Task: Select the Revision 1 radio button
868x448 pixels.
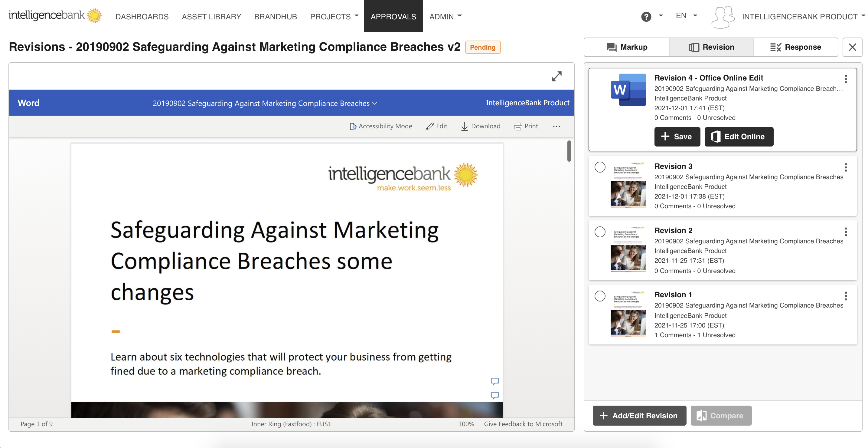Action: [x=600, y=296]
